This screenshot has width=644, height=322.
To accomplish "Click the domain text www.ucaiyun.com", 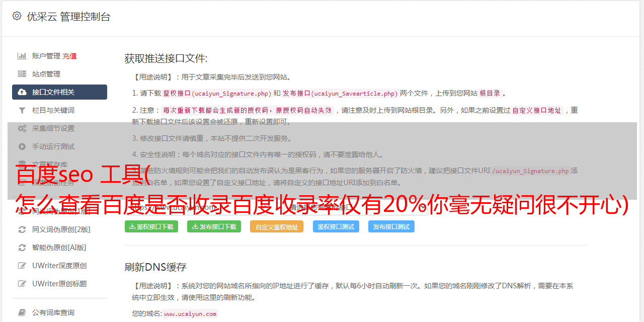I will tap(190, 313).
